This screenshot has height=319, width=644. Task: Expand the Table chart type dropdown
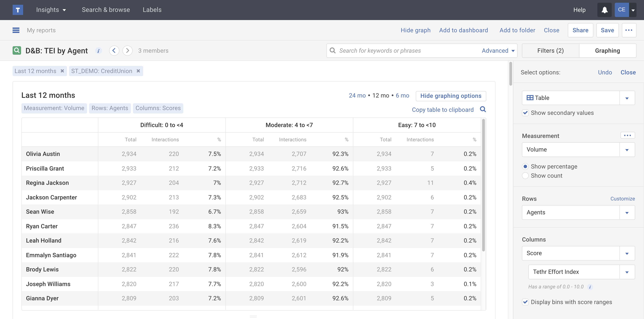[x=627, y=98]
